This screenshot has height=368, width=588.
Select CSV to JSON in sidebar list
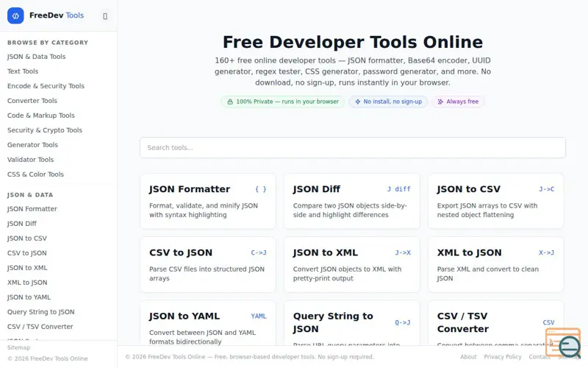pyautogui.click(x=27, y=253)
